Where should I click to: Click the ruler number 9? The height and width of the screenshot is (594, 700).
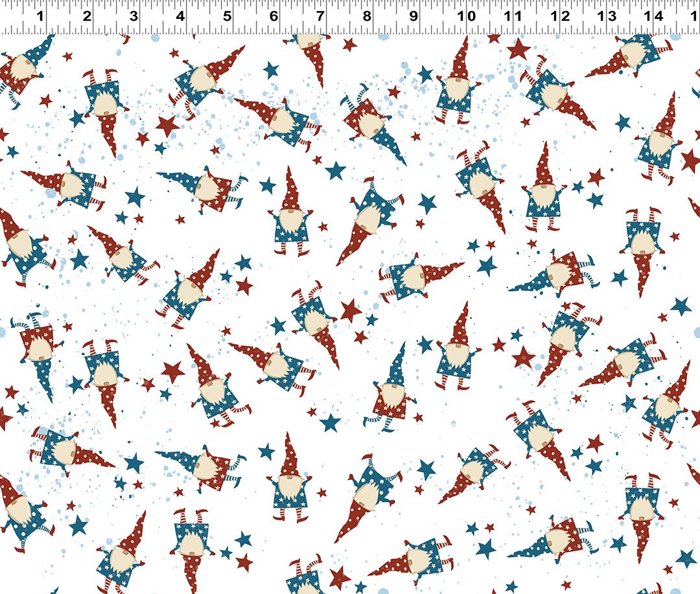(x=414, y=16)
